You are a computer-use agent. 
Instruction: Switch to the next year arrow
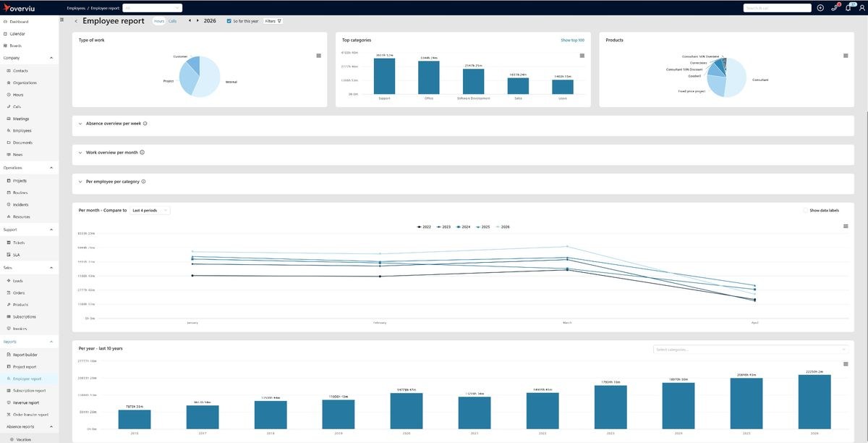click(198, 21)
